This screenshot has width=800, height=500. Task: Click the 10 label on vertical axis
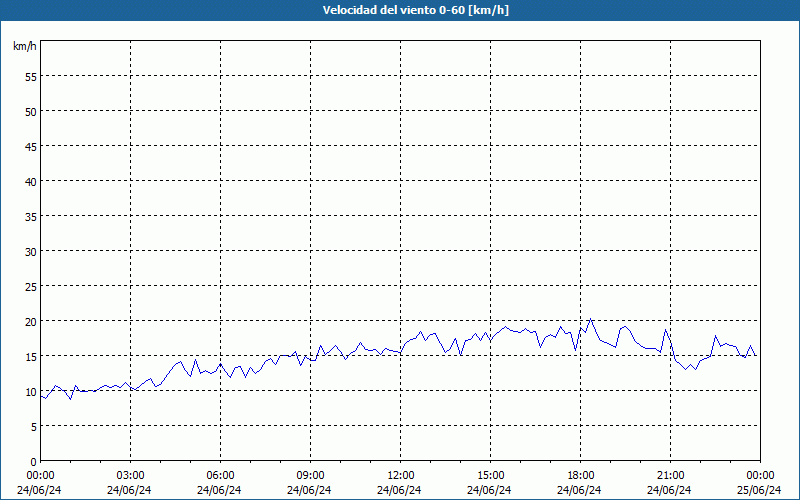[31, 391]
